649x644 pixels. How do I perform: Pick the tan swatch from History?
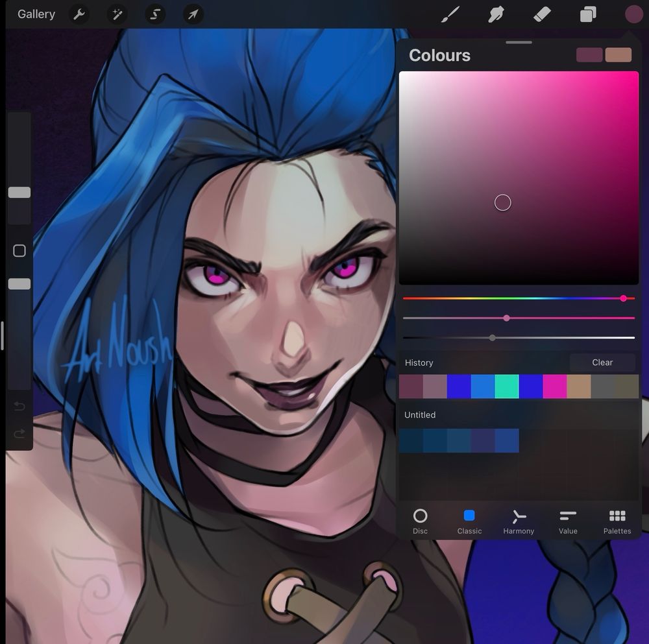pyautogui.click(x=579, y=387)
